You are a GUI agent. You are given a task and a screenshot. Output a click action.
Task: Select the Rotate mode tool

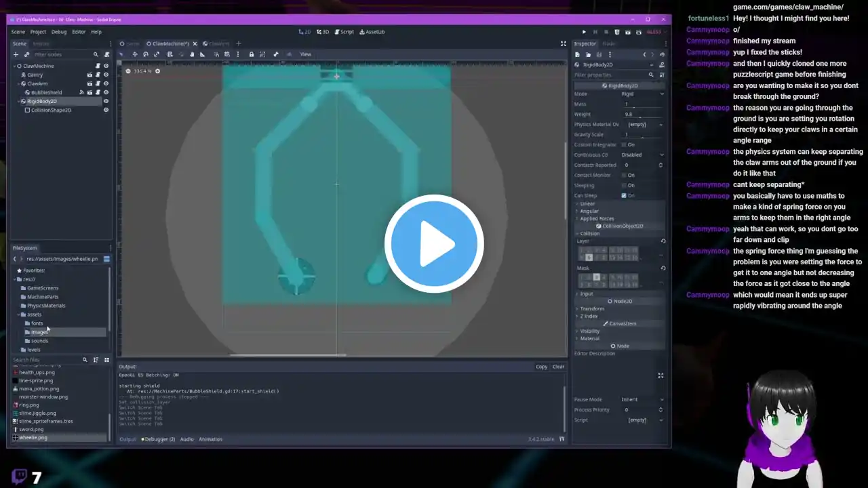pos(146,54)
